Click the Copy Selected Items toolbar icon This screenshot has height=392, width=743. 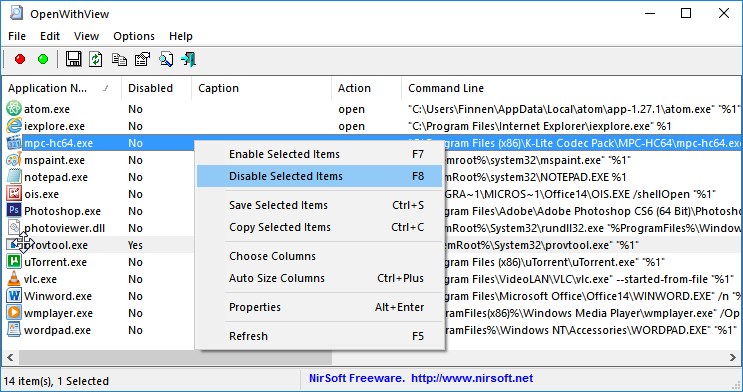coord(119,59)
